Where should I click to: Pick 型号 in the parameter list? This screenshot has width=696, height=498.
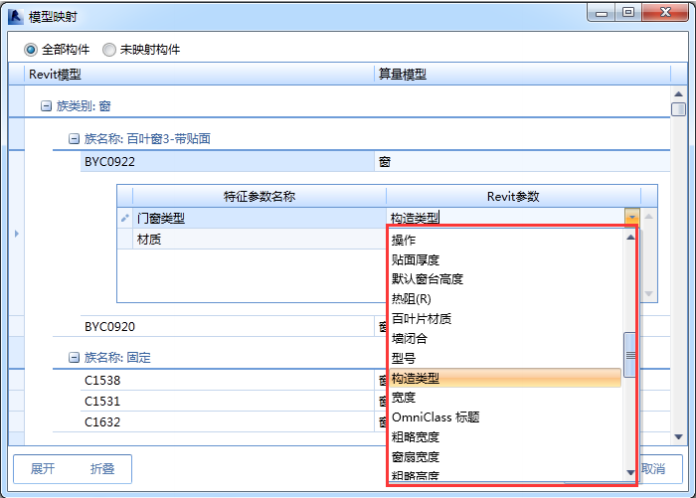click(505, 358)
